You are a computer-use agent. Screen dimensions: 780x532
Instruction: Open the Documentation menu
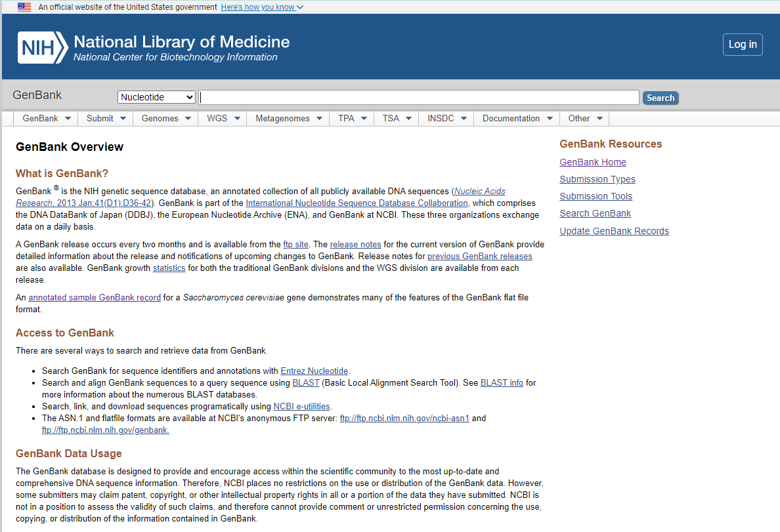pyautogui.click(x=517, y=118)
